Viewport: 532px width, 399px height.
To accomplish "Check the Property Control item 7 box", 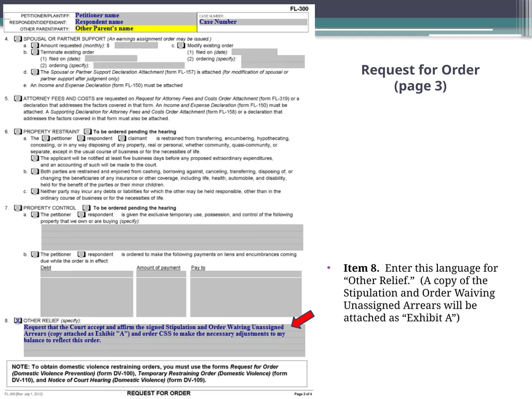I will 18,208.
